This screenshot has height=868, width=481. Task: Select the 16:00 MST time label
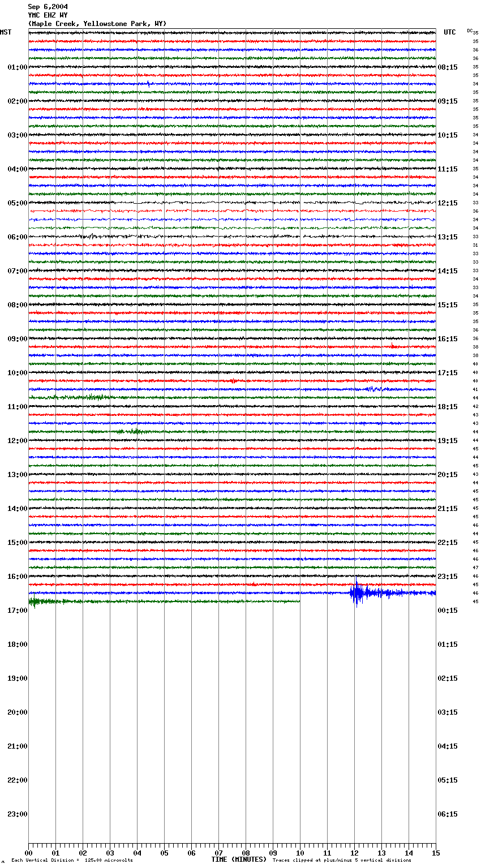18,577
